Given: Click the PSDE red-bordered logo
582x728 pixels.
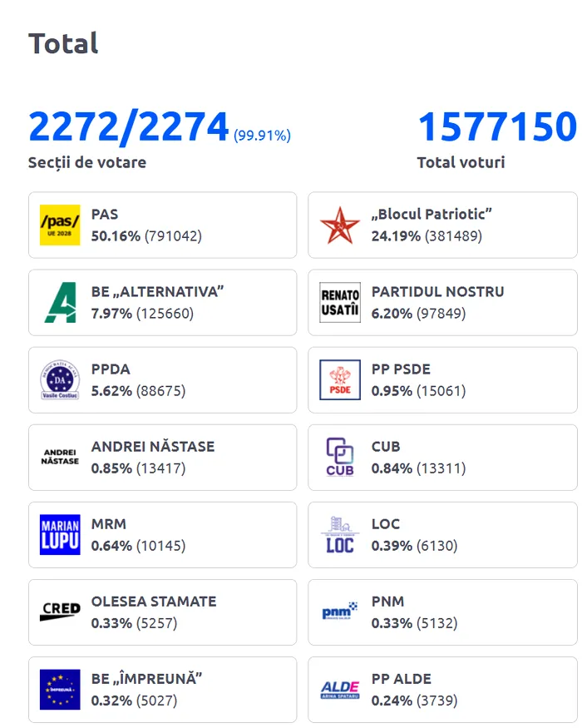Looking at the screenshot, I should 340,380.
